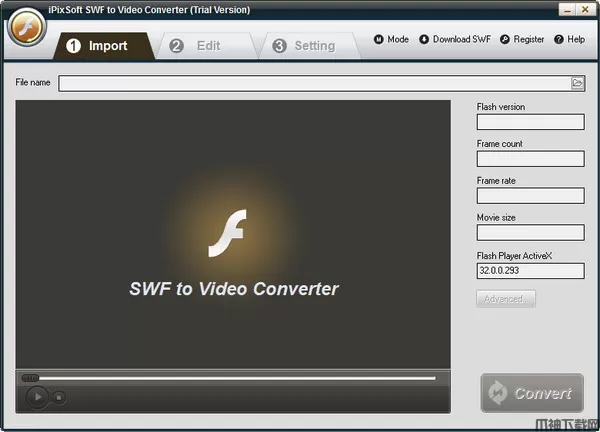The height and width of the screenshot is (432, 600).
Task: Play the SWF preview
Action: (x=37, y=397)
